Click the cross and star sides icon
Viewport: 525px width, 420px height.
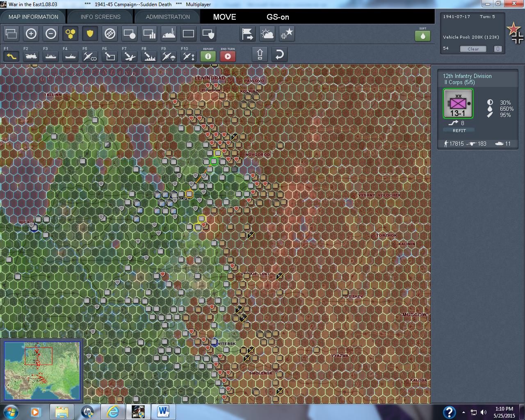(287, 34)
